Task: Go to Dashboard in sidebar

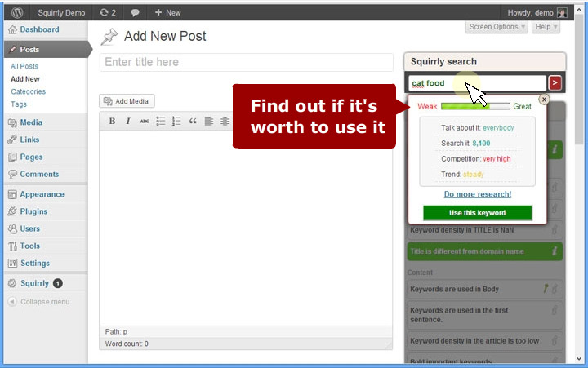Action: [39, 29]
